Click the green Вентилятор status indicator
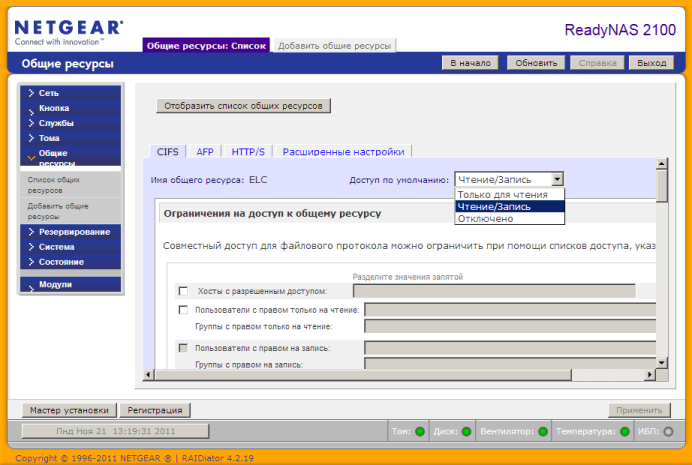The width and height of the screenshot is (692, 465). click(543, 431)
